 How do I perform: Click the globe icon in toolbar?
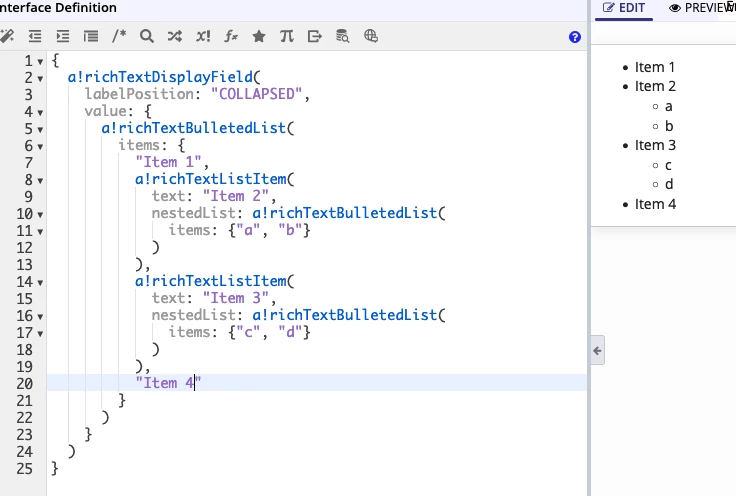[x=371, y=36]
